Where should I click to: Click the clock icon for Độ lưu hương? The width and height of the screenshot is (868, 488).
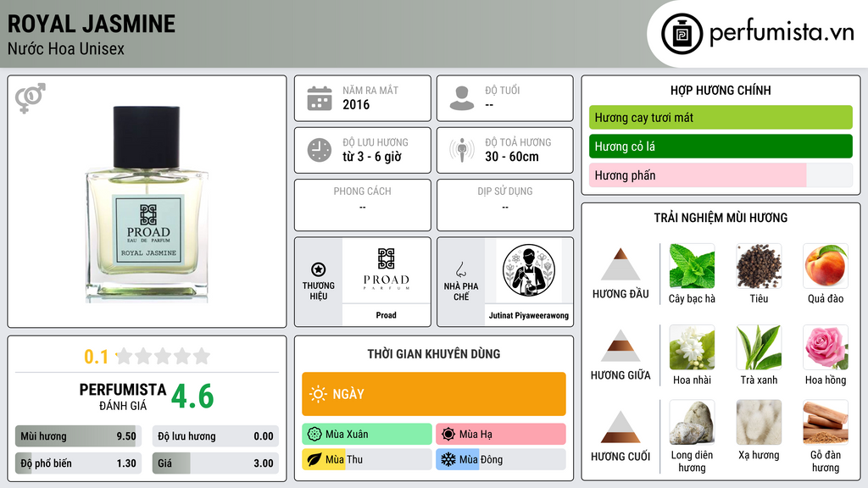pyautogui.click(x=320, y=150)
